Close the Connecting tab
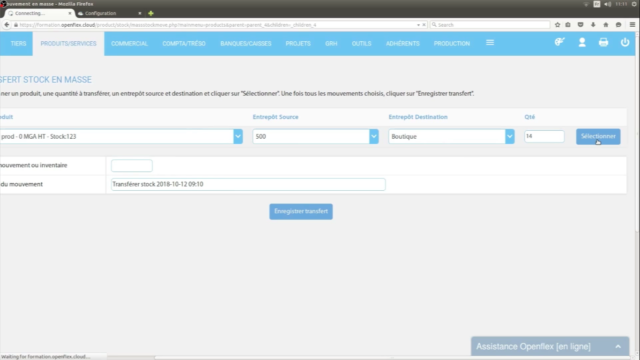This screenshot has width=640, height=360. [70, 13]
